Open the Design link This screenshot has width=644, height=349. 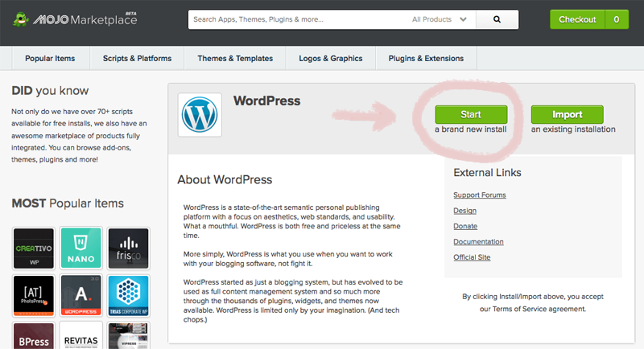click(465, 211)
